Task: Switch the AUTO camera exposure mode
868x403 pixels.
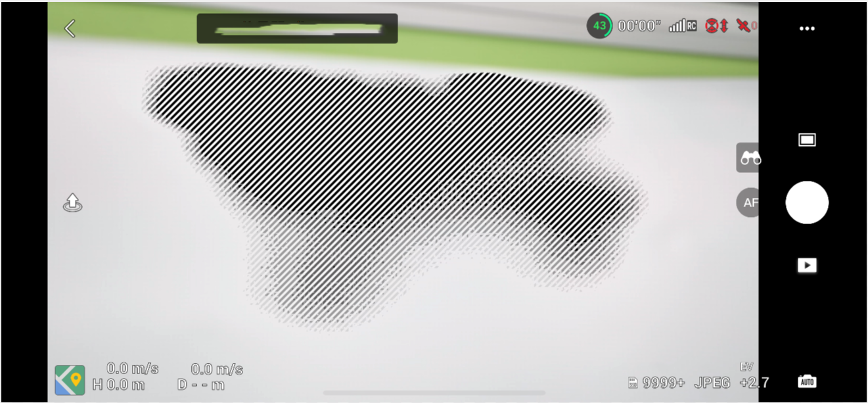Action: pos(807,381)
